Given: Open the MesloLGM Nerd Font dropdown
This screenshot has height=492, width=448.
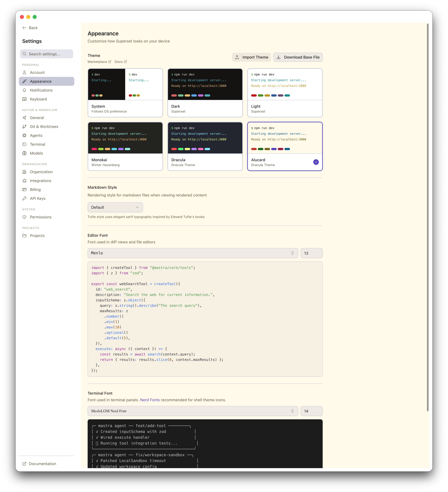Looking at the screenshot, I should coord(193,411).
